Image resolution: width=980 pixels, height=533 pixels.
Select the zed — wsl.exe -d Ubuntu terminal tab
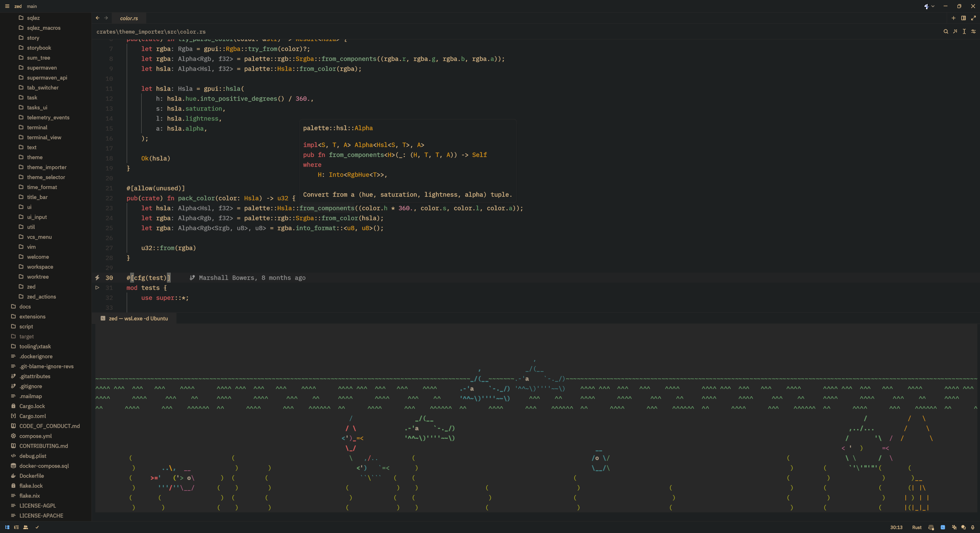coord(134,318)
